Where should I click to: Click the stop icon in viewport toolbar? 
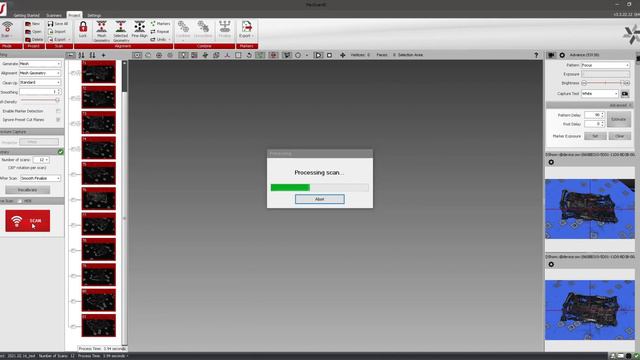[329, 55]
